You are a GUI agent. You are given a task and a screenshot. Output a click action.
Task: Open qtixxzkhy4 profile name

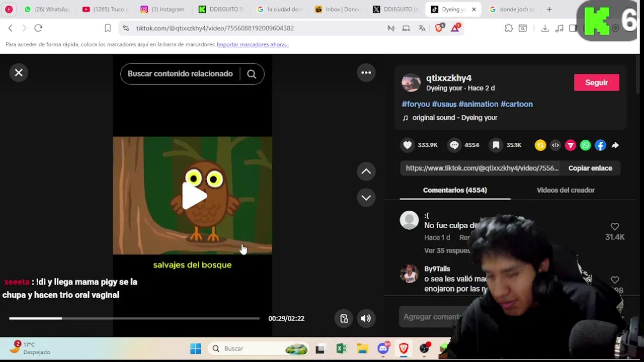coord(449,78)
